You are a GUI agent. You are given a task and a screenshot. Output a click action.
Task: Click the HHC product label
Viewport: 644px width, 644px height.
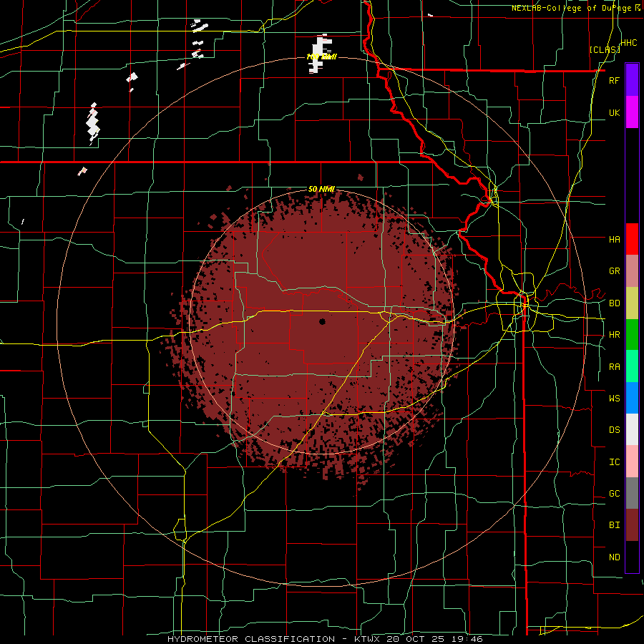click(628, 43)
